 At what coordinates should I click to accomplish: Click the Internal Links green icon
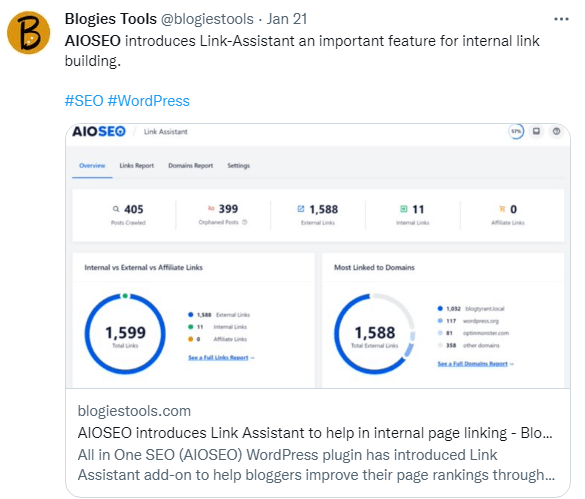click(x=403, y=209)
